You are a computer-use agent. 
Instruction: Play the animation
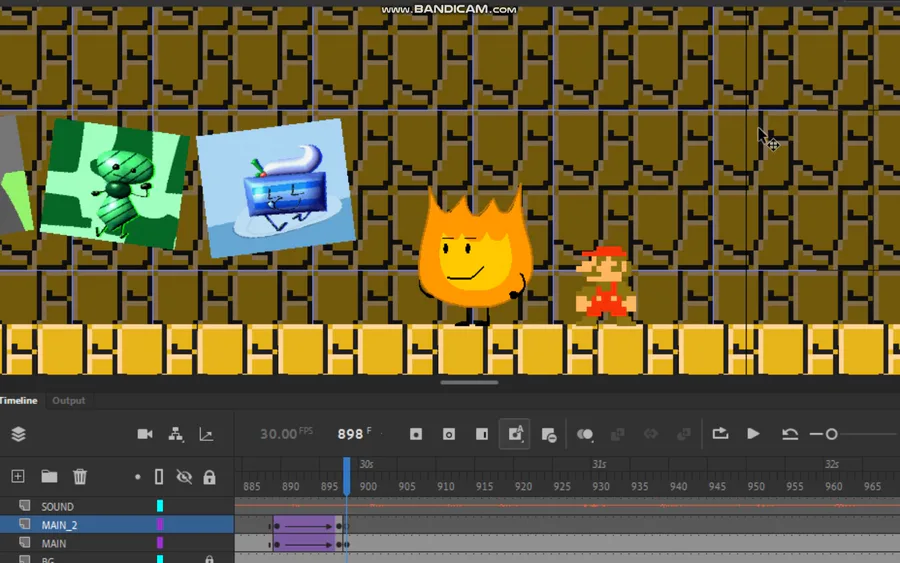(x=754, y=434)
